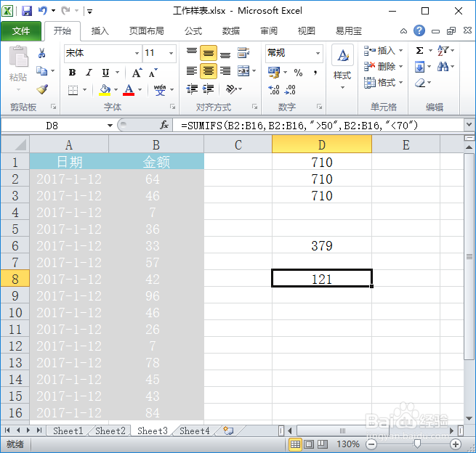Click the 130% zoom level button
Viewport: 476px width, 453px height.
[348, 444]
